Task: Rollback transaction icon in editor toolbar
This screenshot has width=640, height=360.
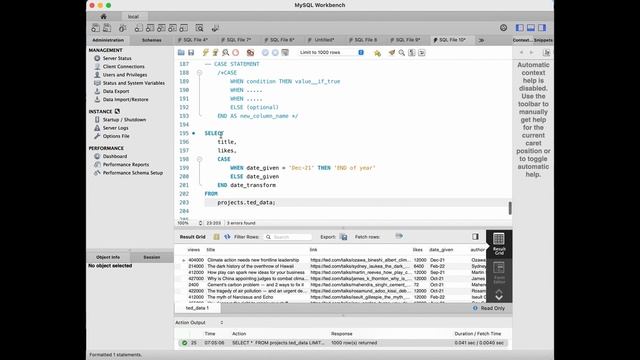Action: point(275,53)
